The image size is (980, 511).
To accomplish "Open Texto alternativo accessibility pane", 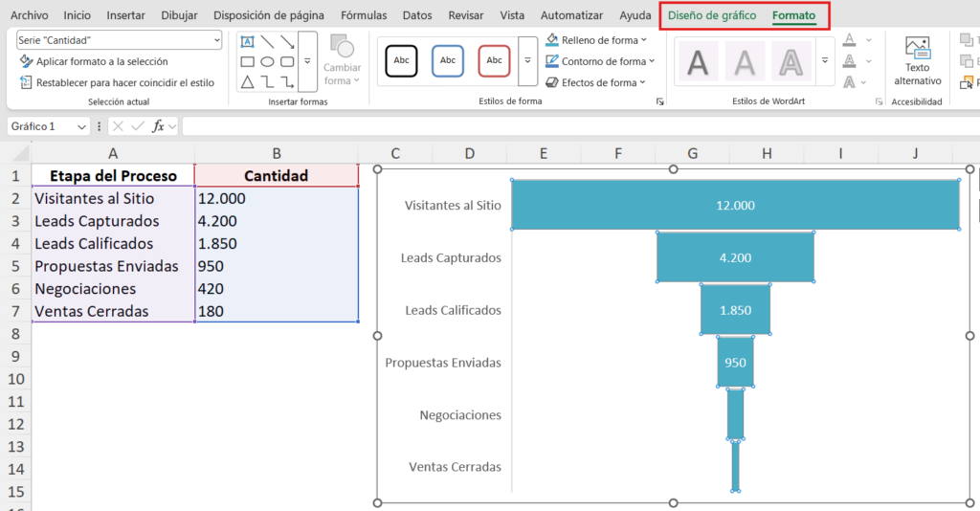I will [917, 60].
